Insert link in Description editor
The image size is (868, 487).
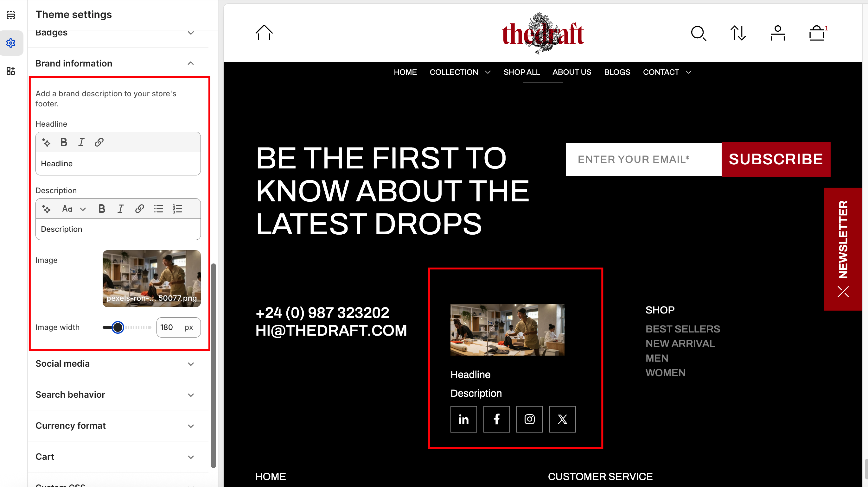click(140, 209)
